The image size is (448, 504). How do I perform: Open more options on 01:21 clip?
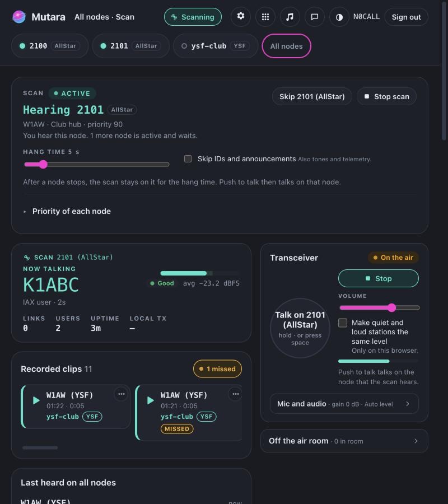pyautogui.click(x=236, y=394)
